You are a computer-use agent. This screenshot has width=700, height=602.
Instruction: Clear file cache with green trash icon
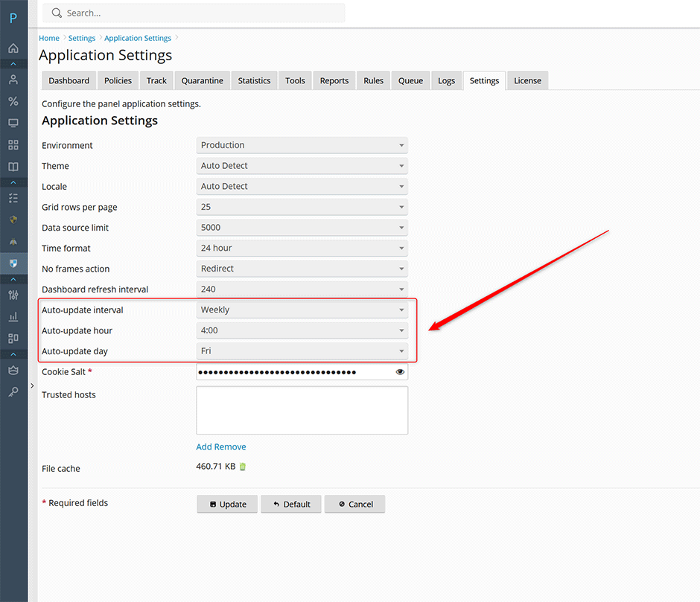pyautogui.click(x=243, y=467)
